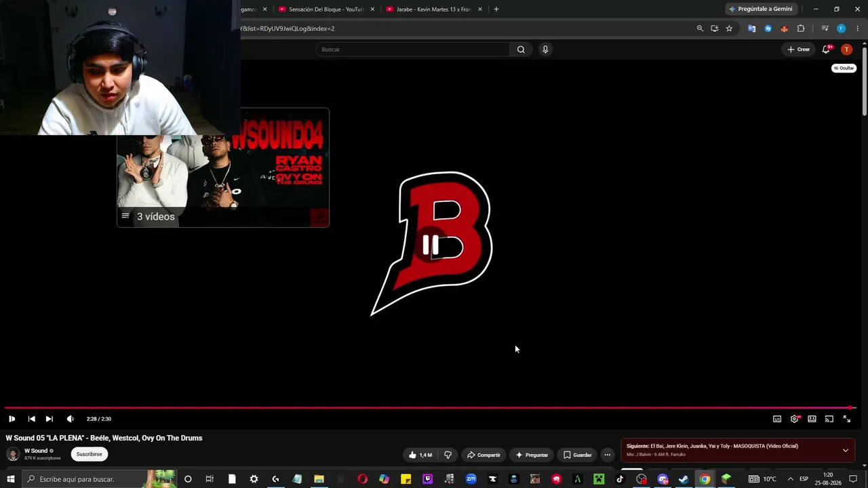Click the play/pause button in player controls
The width and height of the screenshot is (868, 488).
(12, 419)
